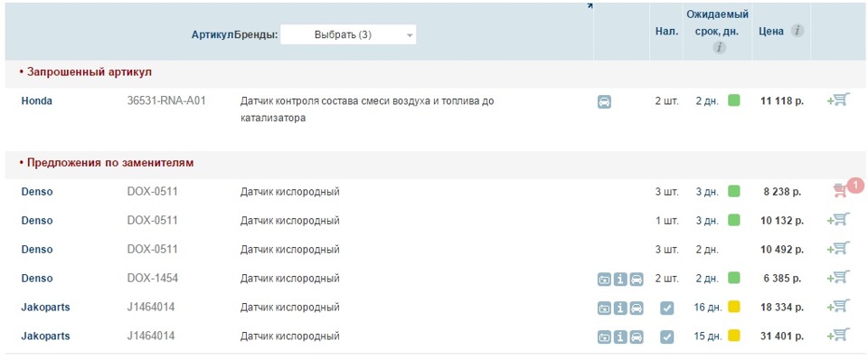Open info icon on Jakoparts 15 дн. row
This screenshot has width=868, height=360.
[x=620, y=336]
